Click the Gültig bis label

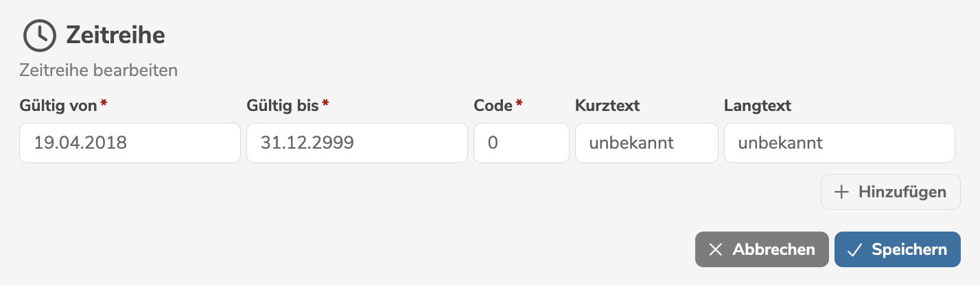point(282,106)
